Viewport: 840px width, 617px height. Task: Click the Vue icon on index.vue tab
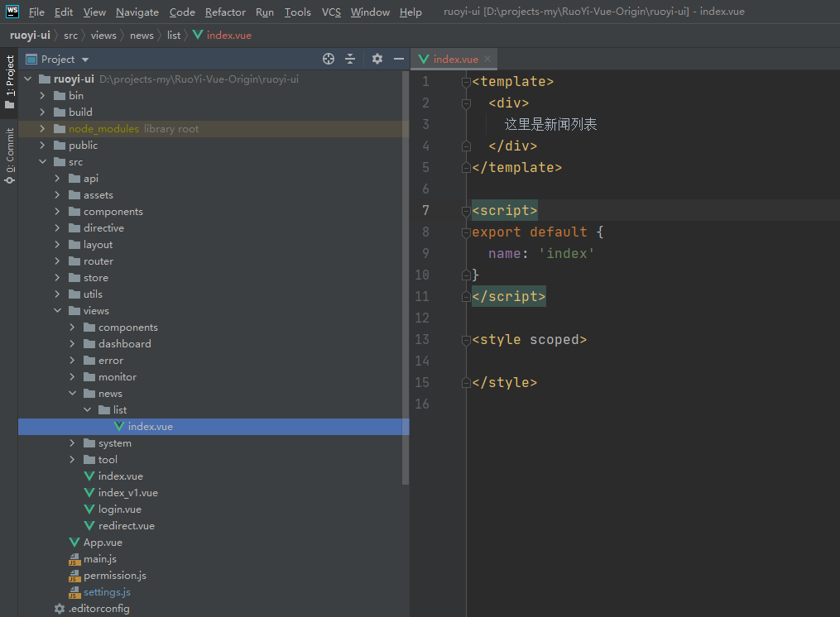click(x=423, y=59)
